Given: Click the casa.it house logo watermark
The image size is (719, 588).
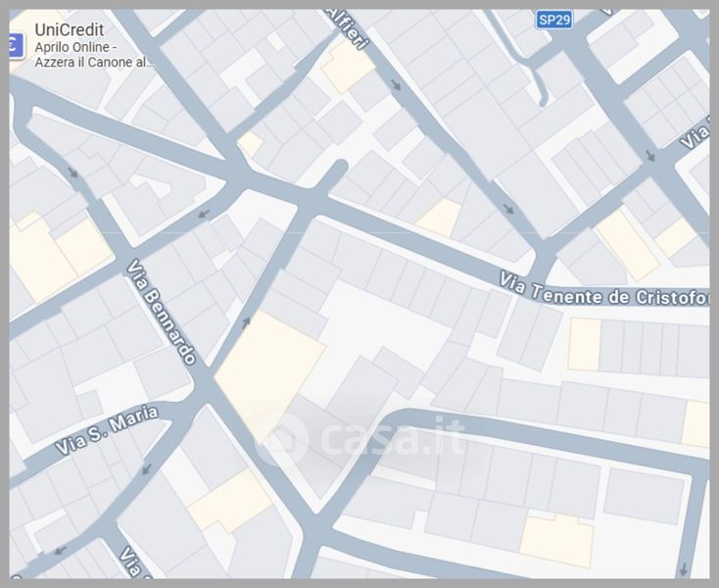Looking at the screenshot, I should click(282, 438).
